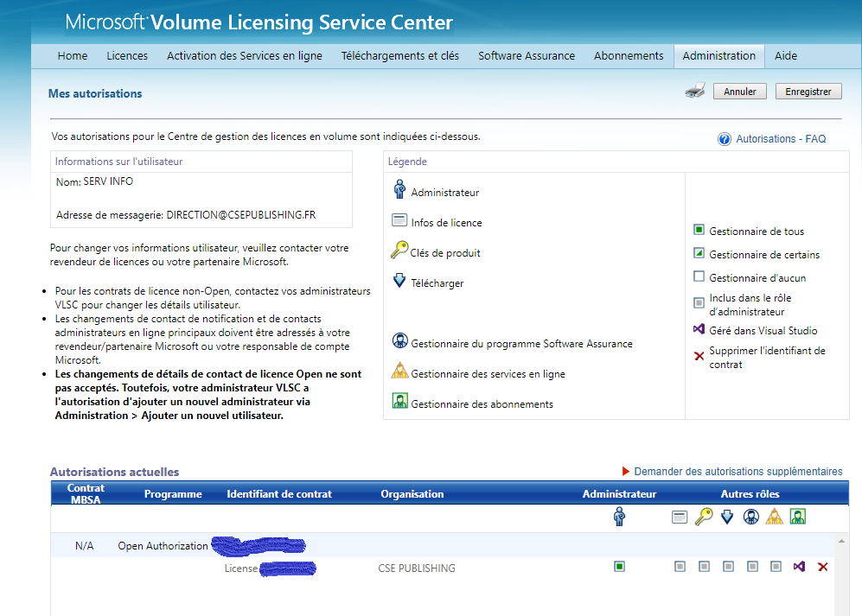This screenshot has height=616, width=862.
Task: Click the scrollbar up arrow in permissions table
Action: [x=841, y=541]
